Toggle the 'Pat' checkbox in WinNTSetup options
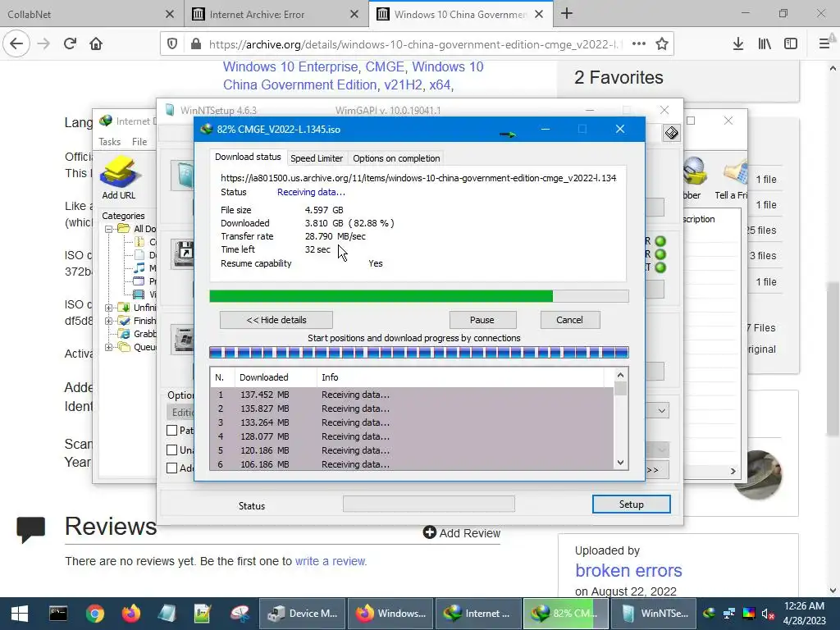The image size is (840, 630). point(172,430)
